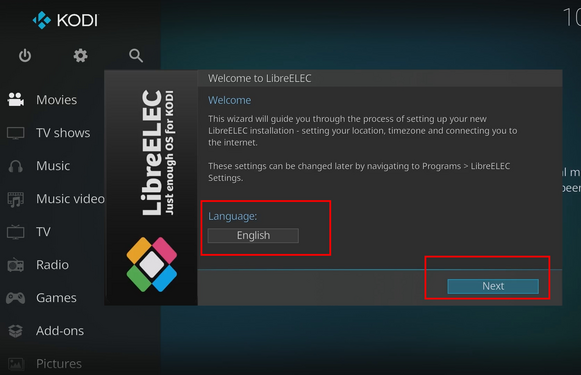Select the Add-ons menu label
The width and height of the screenshot is (581, 375).
click(60, 331)
